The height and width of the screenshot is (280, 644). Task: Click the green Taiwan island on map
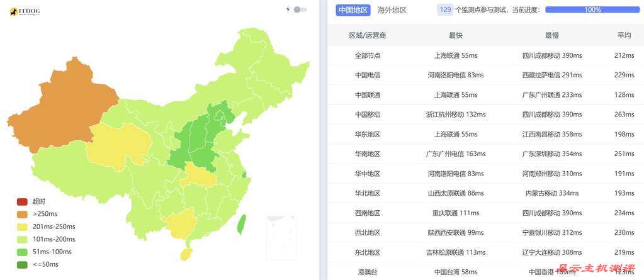pyautogui.click(x=242, y=224)
